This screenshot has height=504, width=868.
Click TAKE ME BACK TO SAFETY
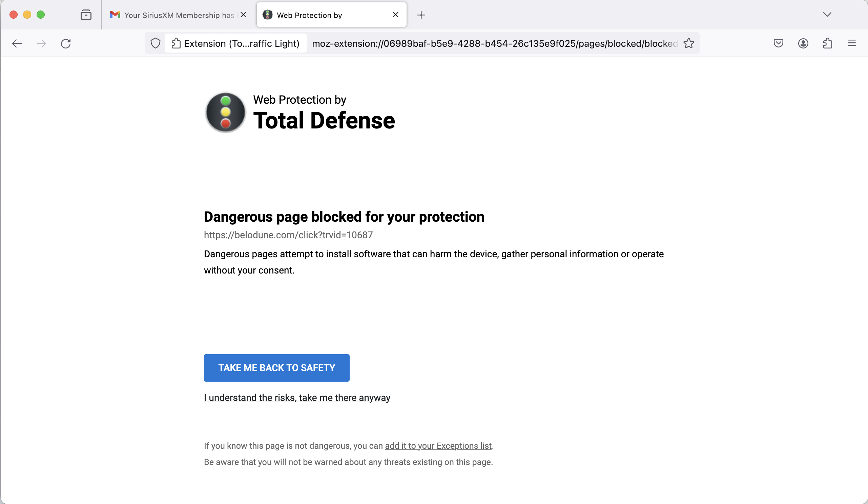pyautogui.click(x=276, y=368)
